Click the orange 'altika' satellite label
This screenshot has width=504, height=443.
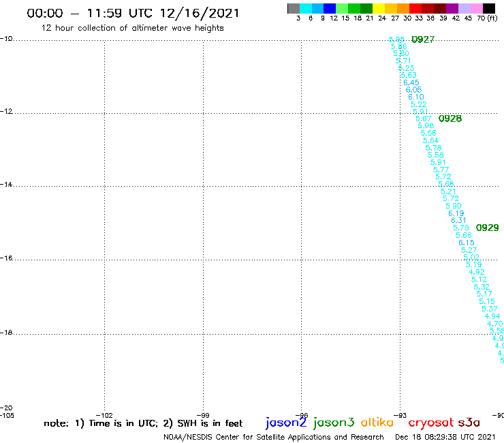(377, 423)
